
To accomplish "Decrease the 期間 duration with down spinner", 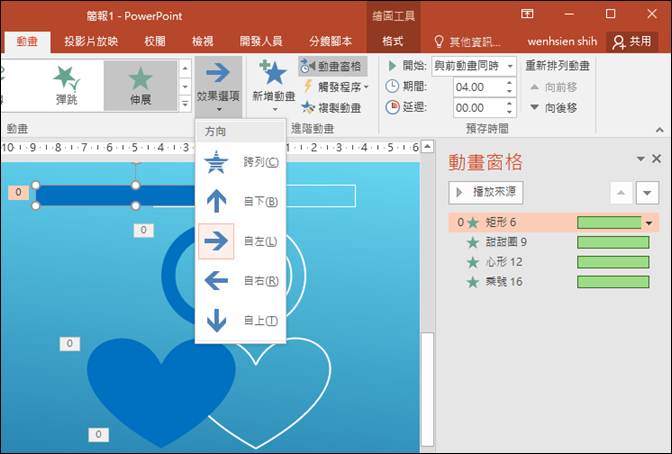I will coord(509,91).
